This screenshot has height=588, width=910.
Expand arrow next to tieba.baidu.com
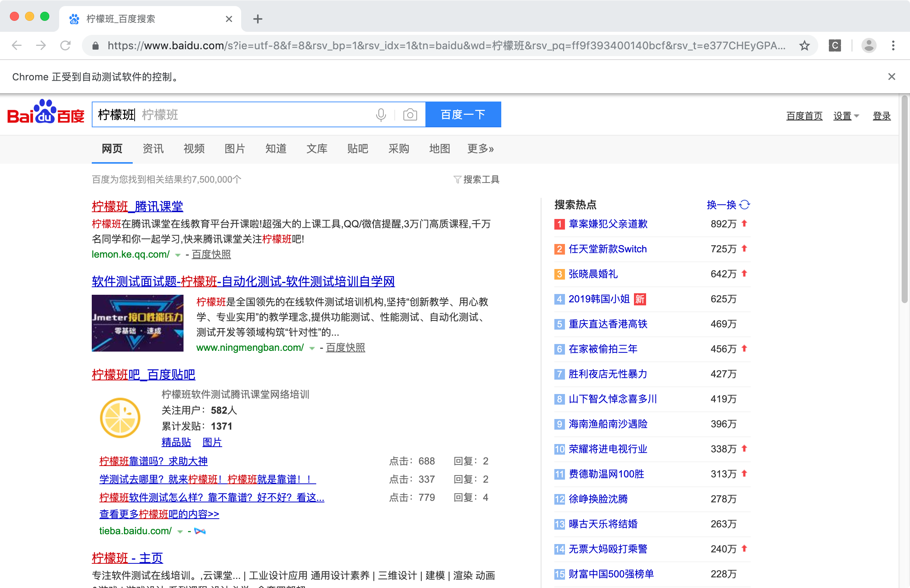click(x=180, y=532)
